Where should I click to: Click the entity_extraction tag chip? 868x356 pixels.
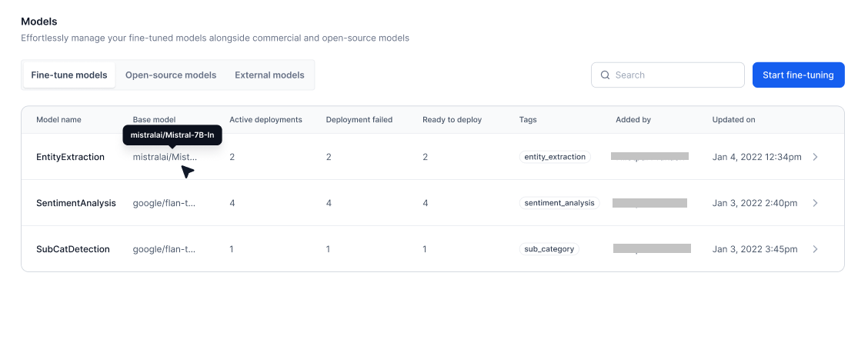click(x=555, y=157)
